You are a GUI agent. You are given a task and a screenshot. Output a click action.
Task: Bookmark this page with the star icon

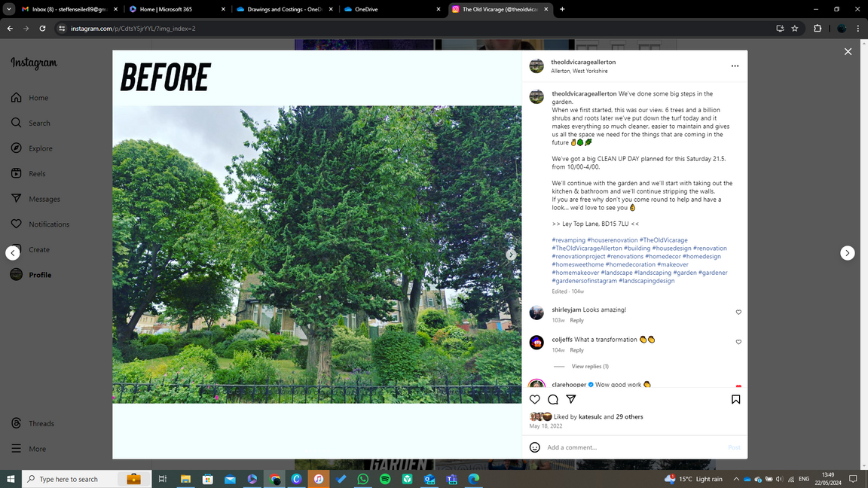click(795, 28)
